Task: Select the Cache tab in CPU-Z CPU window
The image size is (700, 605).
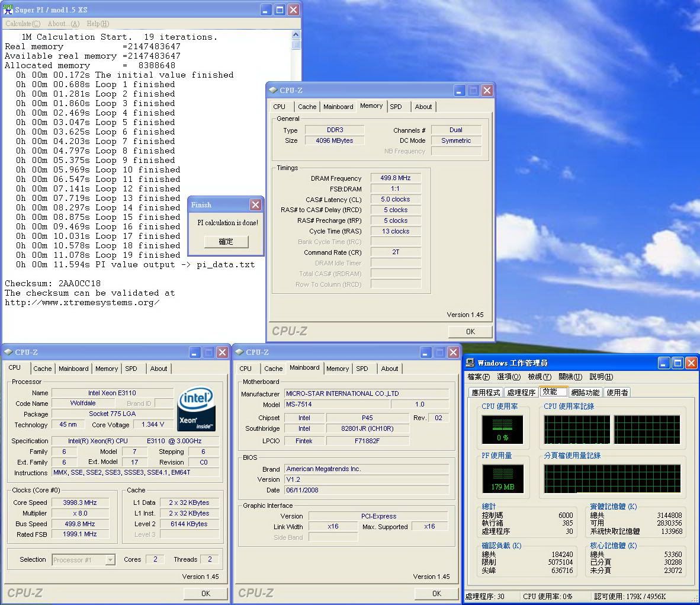Action: point(42,369)
